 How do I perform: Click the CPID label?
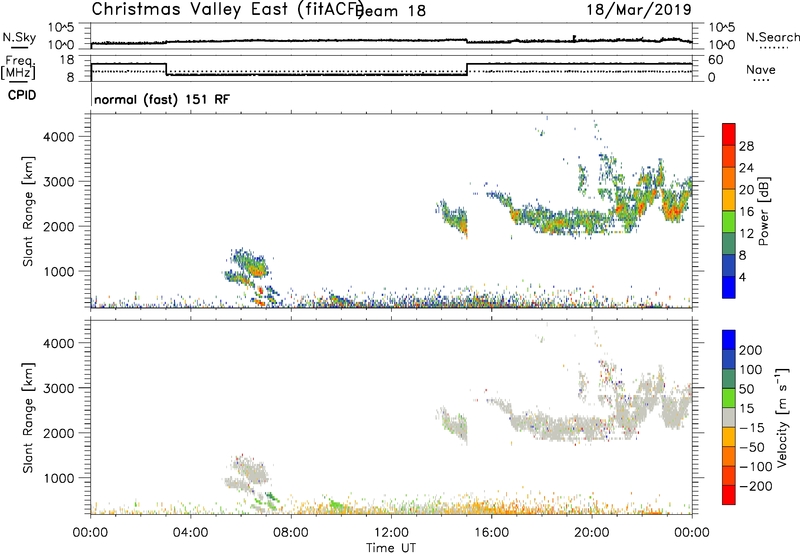(x=22, y=95)
